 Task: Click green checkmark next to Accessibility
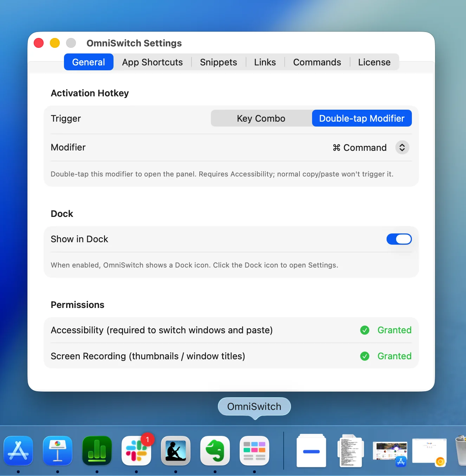coord(365,330)
